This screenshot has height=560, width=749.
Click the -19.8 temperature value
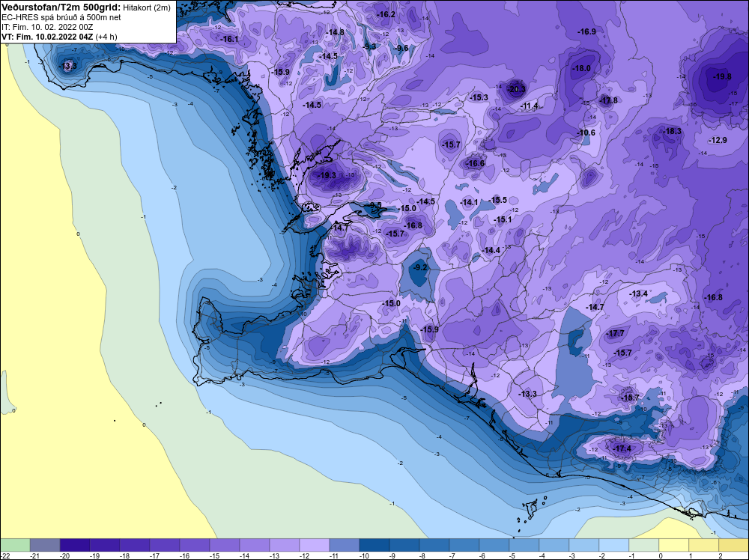tap(722, 76)
